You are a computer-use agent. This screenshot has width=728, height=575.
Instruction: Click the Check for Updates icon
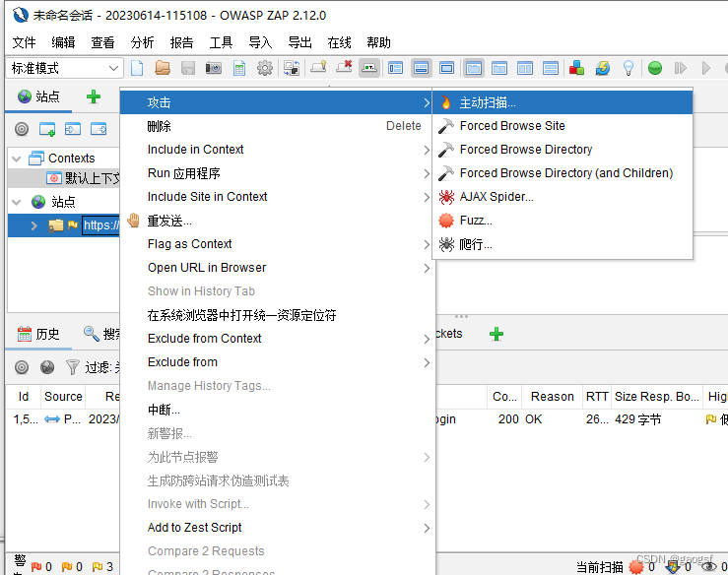[603, 68]
